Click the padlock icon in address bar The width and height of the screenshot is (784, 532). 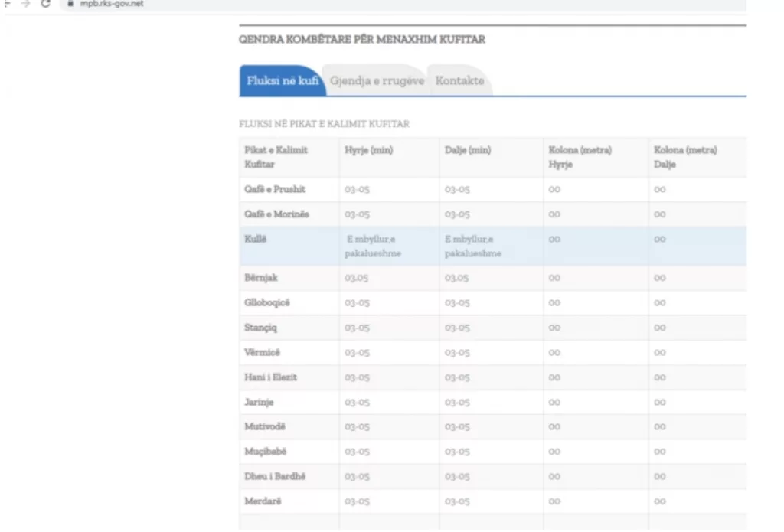coord(70,4)
